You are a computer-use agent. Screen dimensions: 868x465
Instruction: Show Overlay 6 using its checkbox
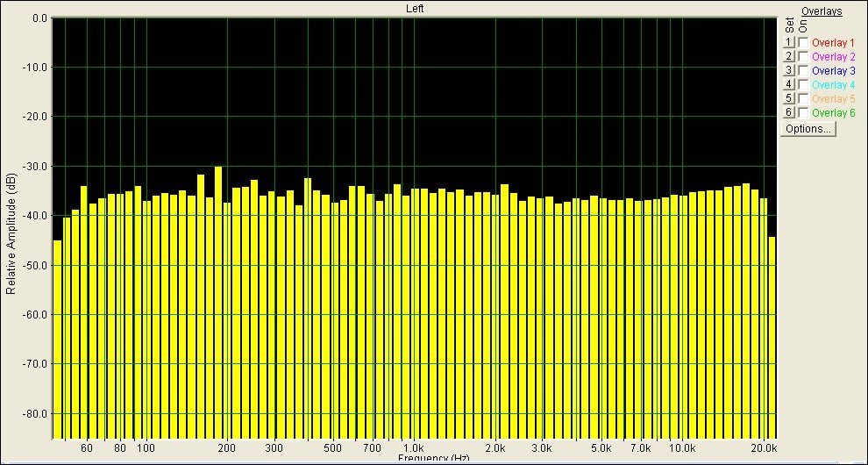pyautogui.click(x=803, y=112)
